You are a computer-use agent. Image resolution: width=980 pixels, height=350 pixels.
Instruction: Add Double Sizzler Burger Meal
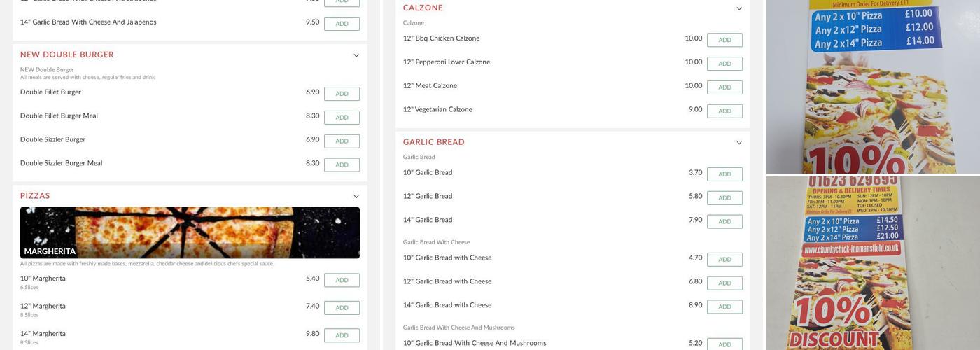click(342, 165)
